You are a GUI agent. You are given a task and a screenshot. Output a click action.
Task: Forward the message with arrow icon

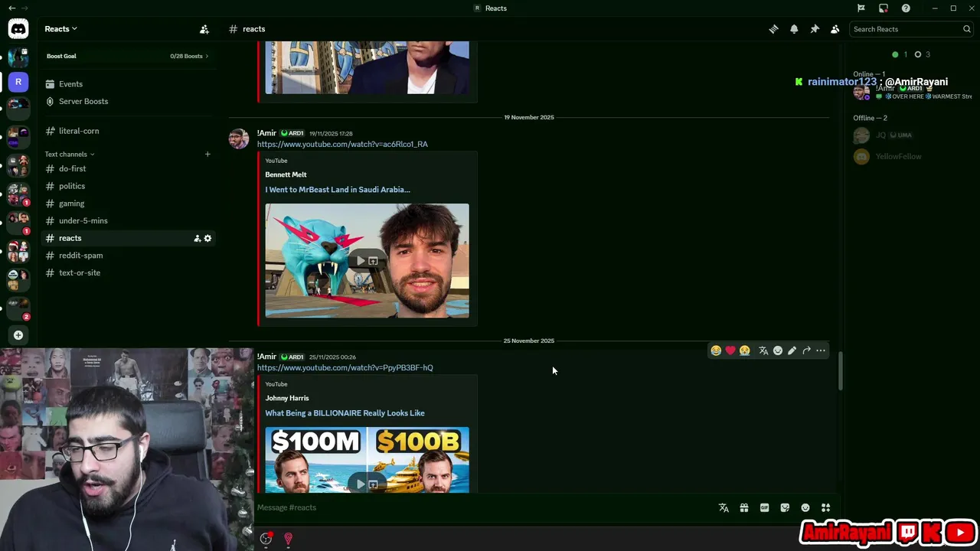(806, 350)
